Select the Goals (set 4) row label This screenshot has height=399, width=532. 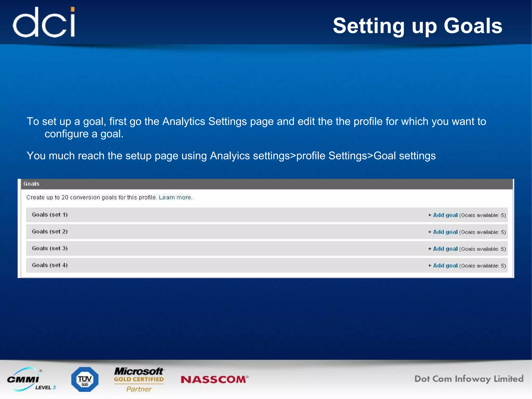[50, 265]
